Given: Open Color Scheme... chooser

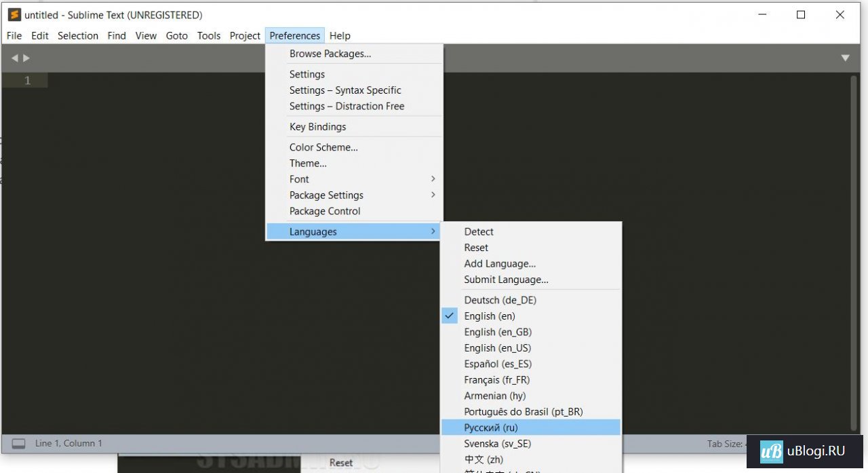Looking at the screenshot, I should 323,147.
